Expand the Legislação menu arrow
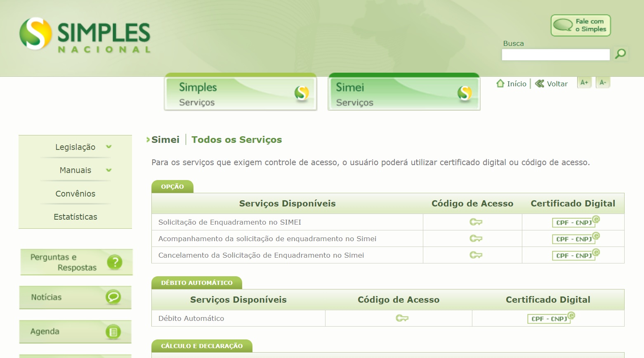This screenshot has width=644, height=358. pos(109,147)
